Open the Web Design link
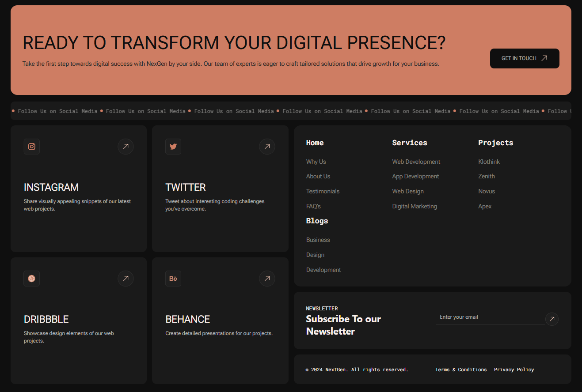 point(408,191)
